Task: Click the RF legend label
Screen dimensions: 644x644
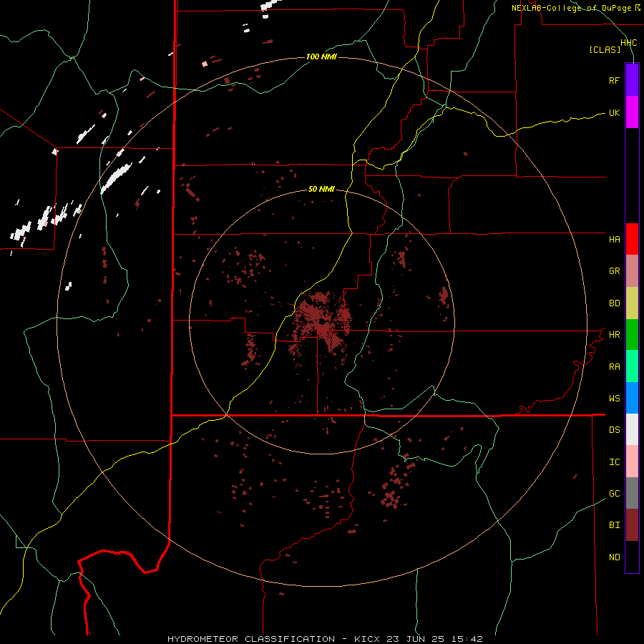Action: pyautogui.click(x=614, y=80)
